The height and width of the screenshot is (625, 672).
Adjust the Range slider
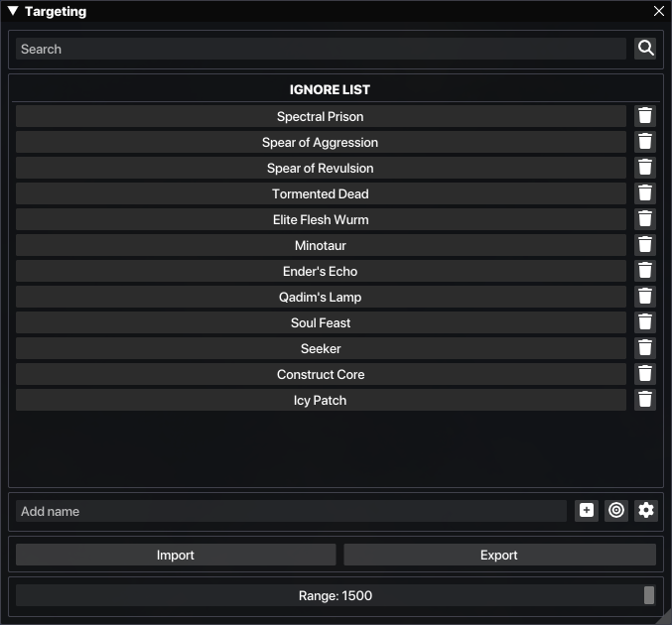click(336, 595)
